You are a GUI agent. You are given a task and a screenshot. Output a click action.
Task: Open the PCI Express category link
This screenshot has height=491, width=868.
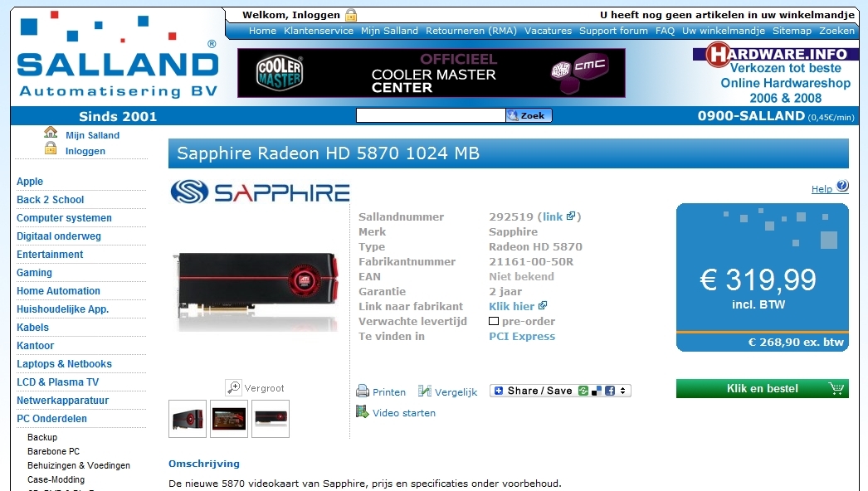[521, 336]
